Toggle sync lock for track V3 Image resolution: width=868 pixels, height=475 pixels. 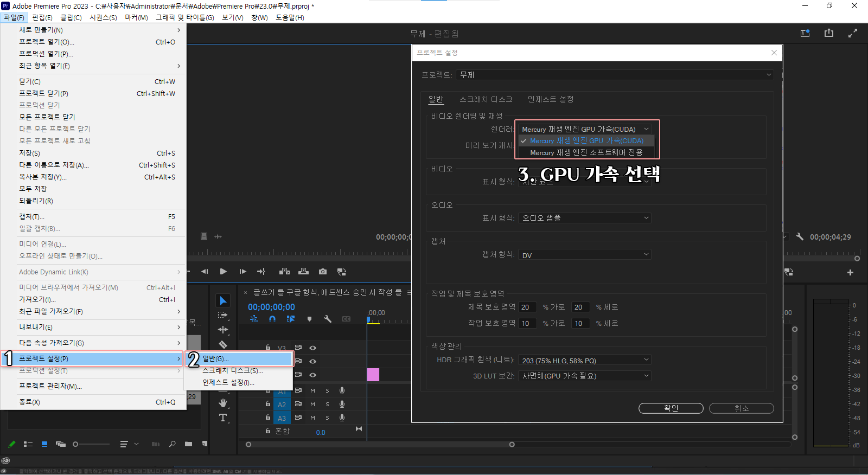[298, 348]
